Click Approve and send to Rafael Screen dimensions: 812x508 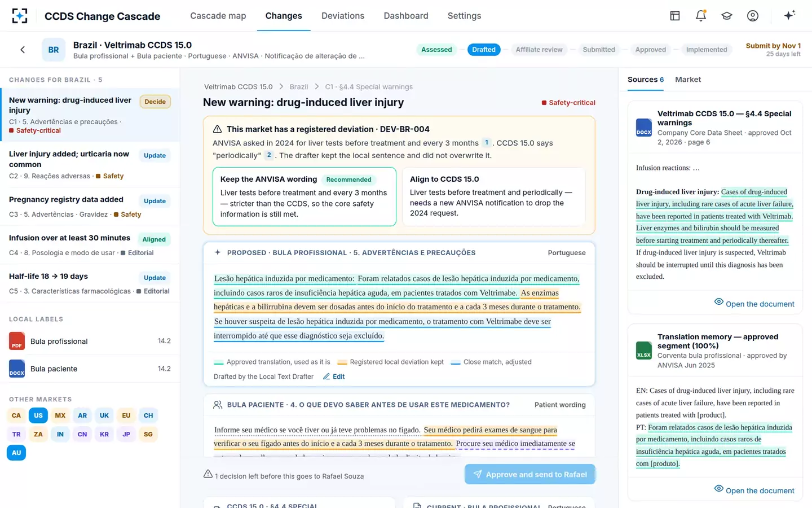(530, 474)
